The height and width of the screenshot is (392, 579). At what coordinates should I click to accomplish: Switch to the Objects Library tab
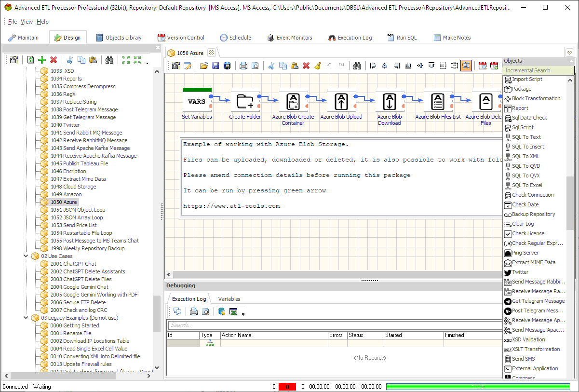[119, 38]
